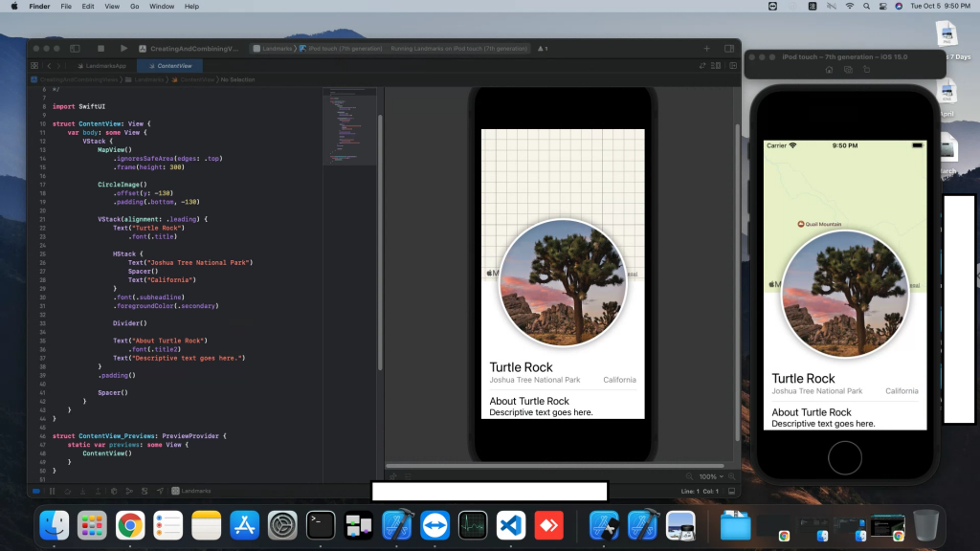Toggle the Xcode inspector panel
Image resolution: width=980 pixels, height=551 pixels.
(729, 48)
